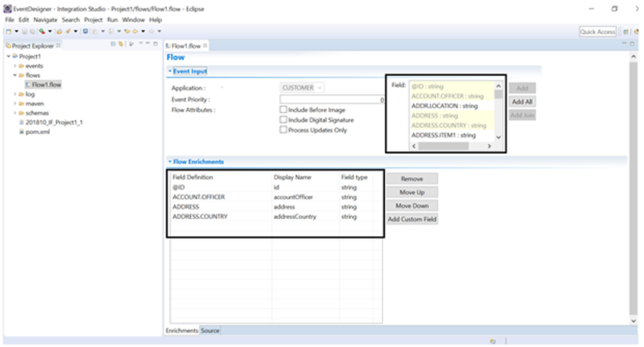This screenshot has width=644, height=347.
Task: Select the pom.xml file icon
Action: (22, 131)
